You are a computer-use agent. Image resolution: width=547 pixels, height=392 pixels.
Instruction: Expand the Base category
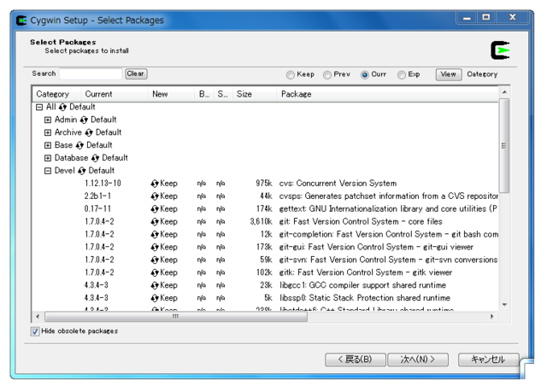coord(48,146)
